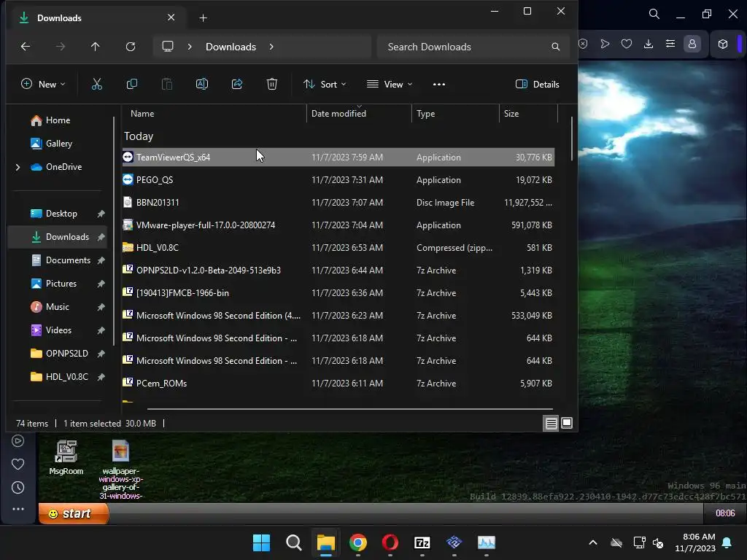The image size is (747, 560).
Task: Click the heart bookmark icon in Opera toolbar
Action: pos(627,44)
